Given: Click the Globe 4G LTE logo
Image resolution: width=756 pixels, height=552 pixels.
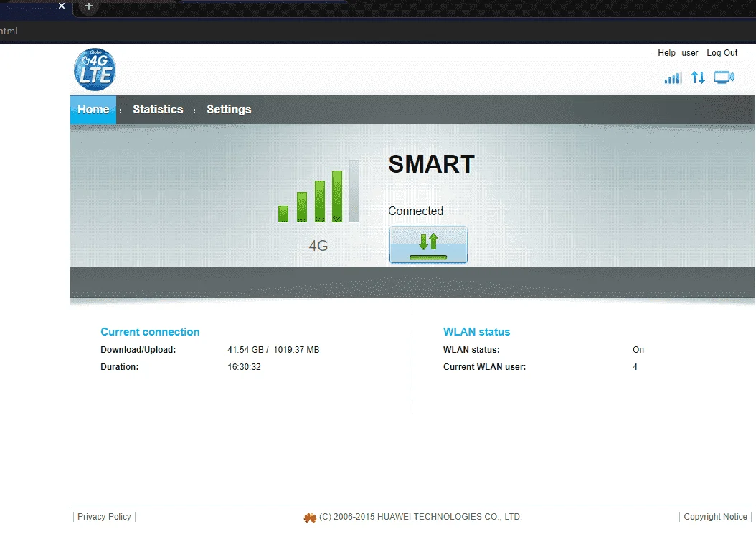Looking at the screenshot, I should (95, 70).
